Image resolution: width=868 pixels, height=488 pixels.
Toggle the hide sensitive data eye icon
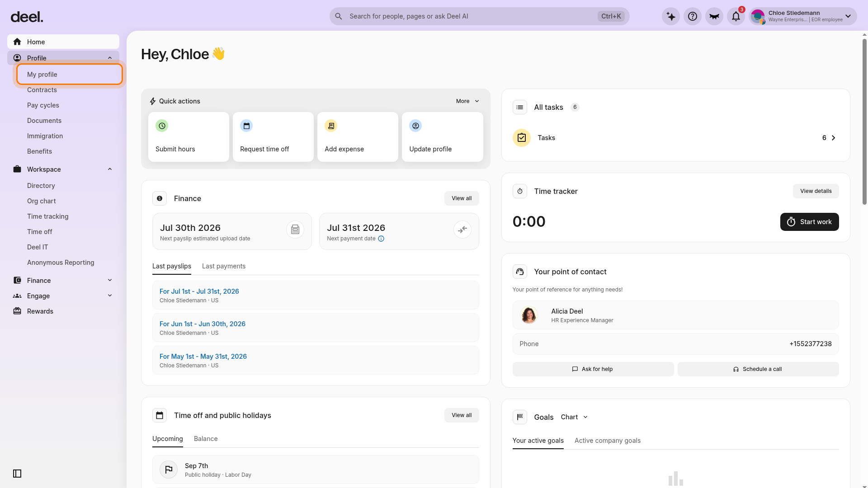coord(714,16)
